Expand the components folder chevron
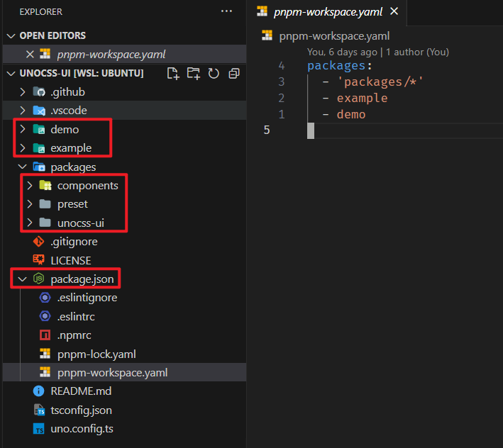This screenshot has width=503, height=448. (x=30, y=185)
